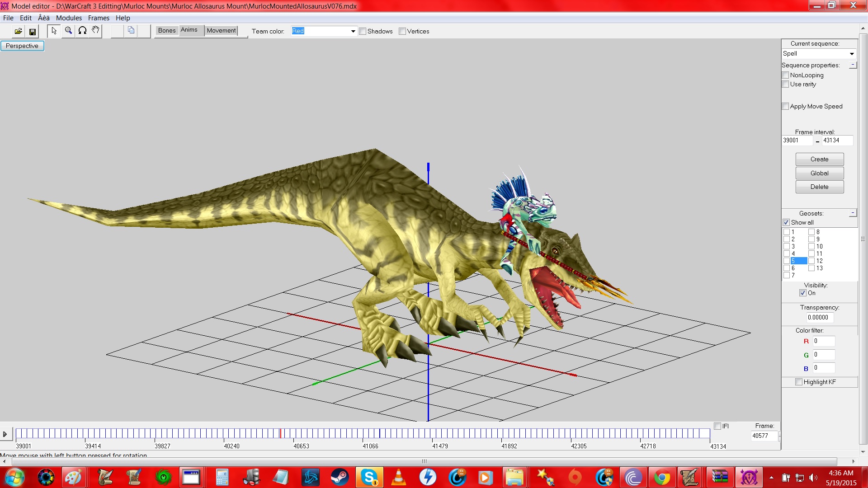The image size is (868, 488).
Task: Open Skype from the taskbar
Action: (x=369, y=477)
